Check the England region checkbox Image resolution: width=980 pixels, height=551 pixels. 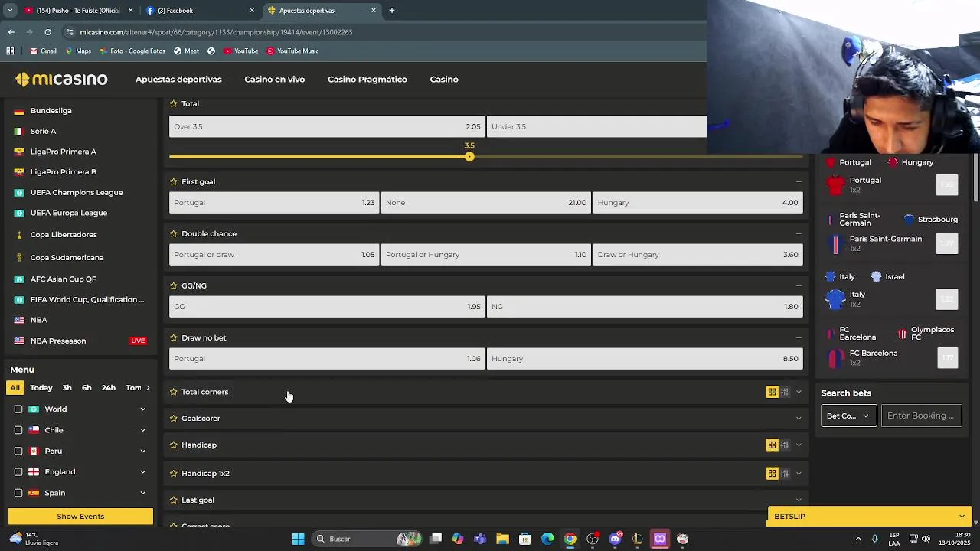pos(18,472)
